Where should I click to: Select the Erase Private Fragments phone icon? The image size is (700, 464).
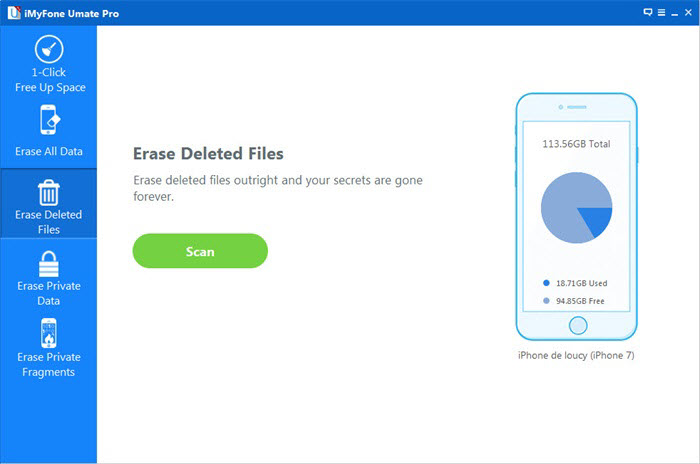[48, 333]
